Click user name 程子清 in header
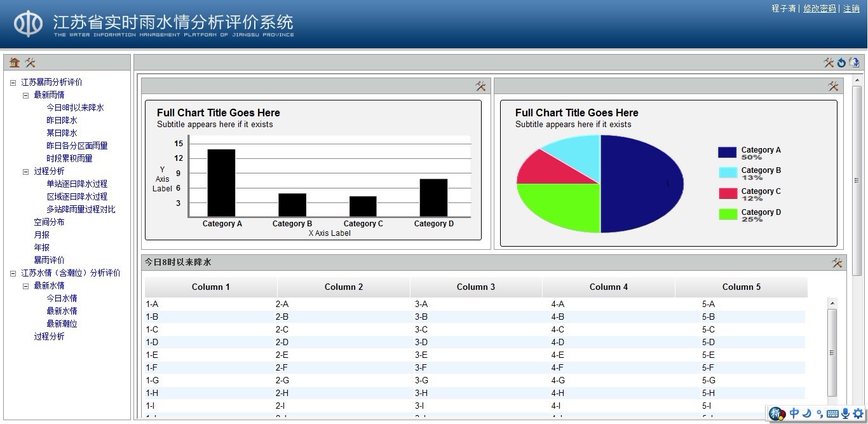868x424 pixels. [x=783, y=8]
